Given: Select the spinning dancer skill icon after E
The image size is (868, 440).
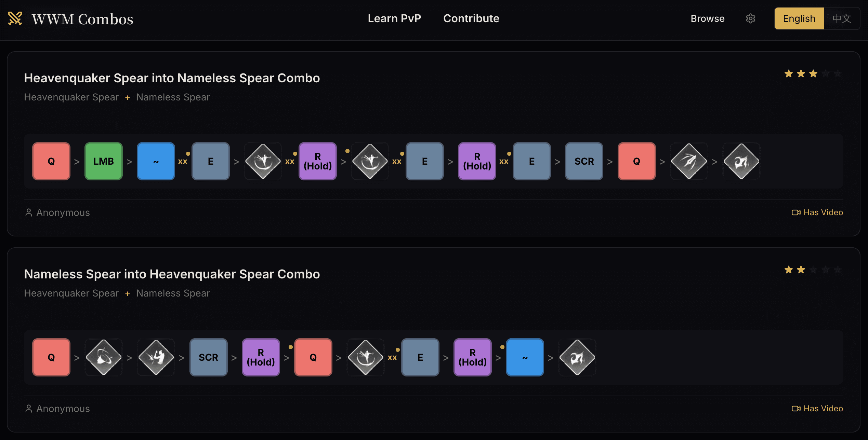Looking at the screenshot, I should coord(263,161).
